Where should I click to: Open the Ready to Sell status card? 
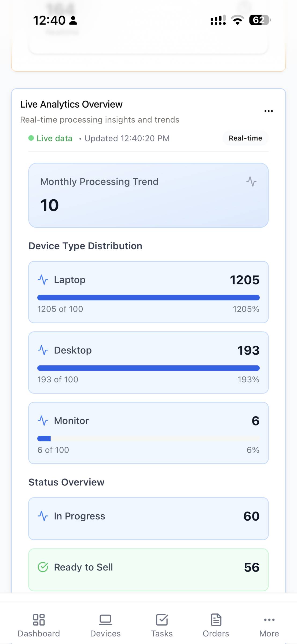click(148, 570)
